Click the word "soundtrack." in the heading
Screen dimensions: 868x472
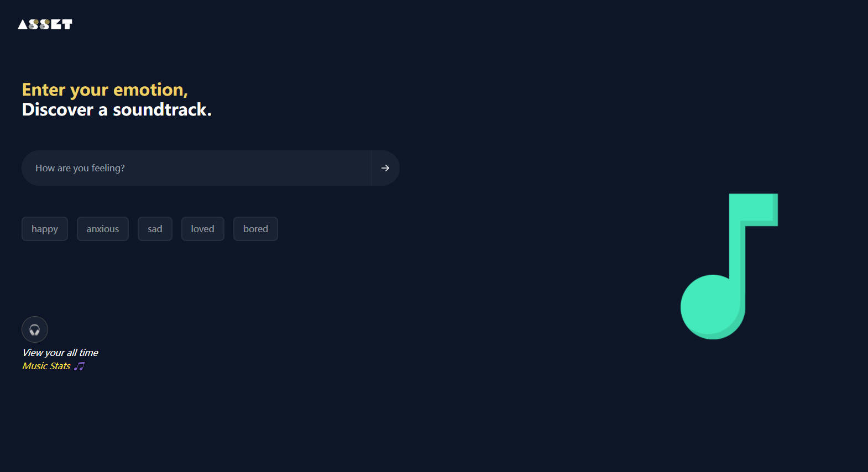[x=162, y=109]
